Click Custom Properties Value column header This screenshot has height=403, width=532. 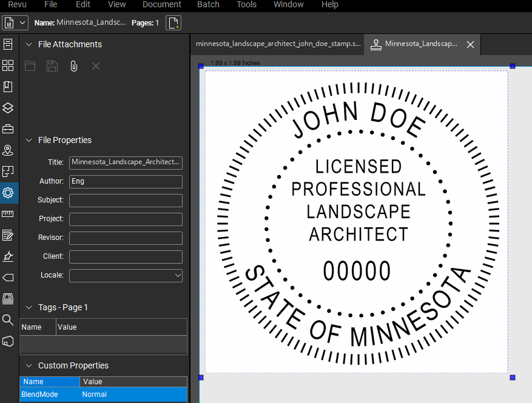(x=133, y=382)
